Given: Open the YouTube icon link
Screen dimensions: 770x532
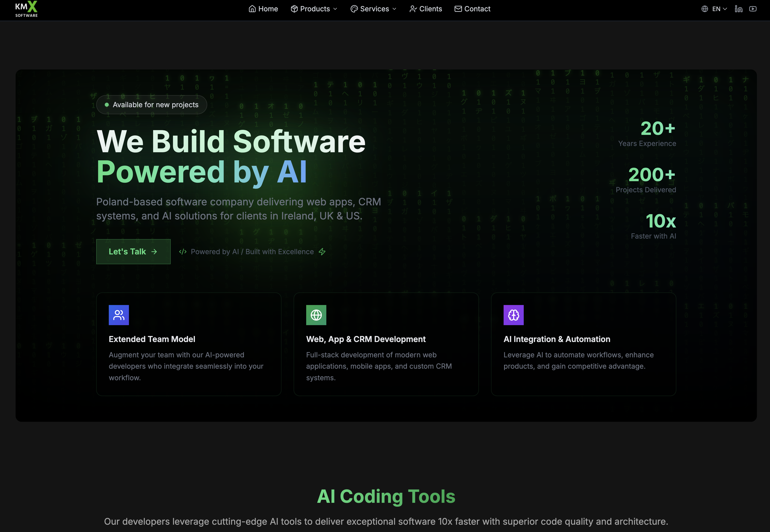Looking at the screenshot, I should click(753, 9).
